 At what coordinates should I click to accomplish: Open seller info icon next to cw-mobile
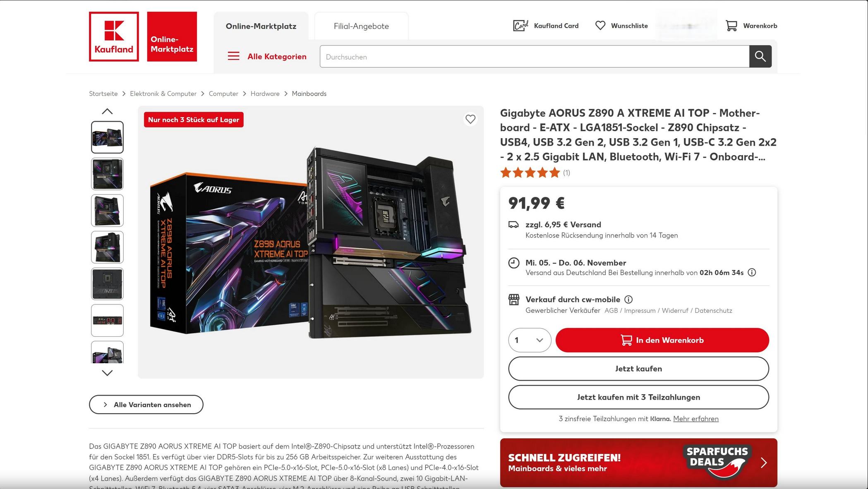628,299
